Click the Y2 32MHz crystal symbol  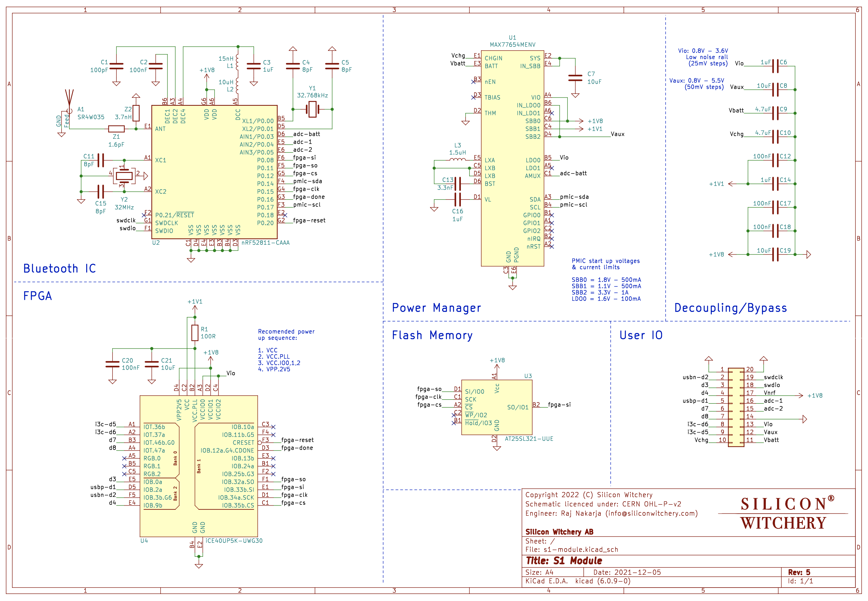click(124, 176)
